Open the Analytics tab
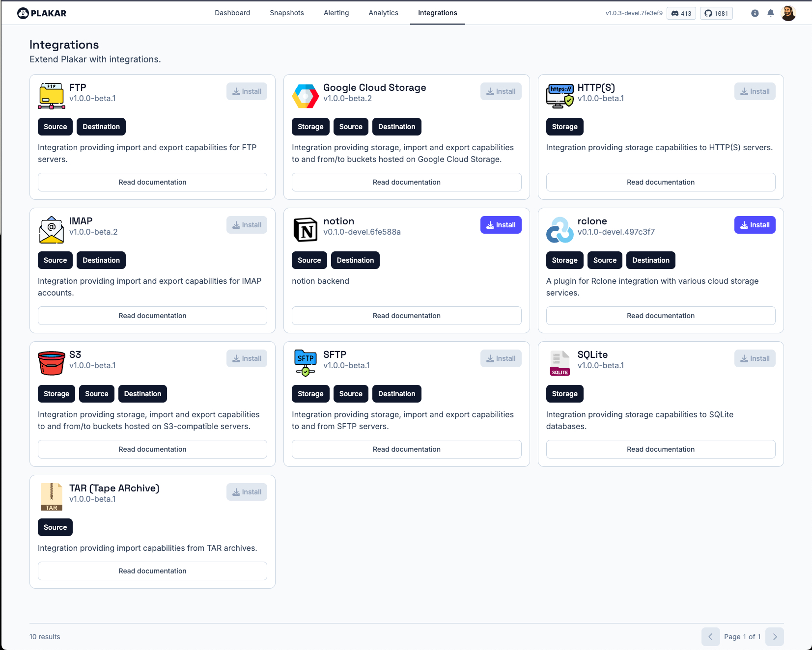Viewport: 812px width, 650px height. 383,13
